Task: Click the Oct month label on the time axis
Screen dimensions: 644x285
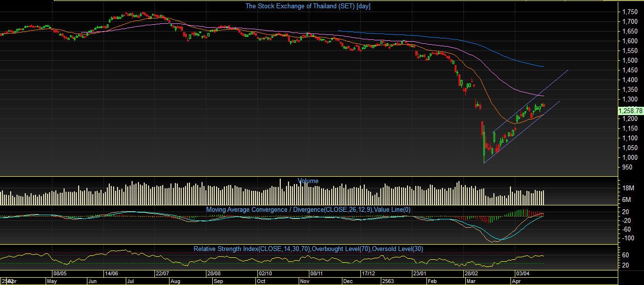Action: (x=261, y=281)
